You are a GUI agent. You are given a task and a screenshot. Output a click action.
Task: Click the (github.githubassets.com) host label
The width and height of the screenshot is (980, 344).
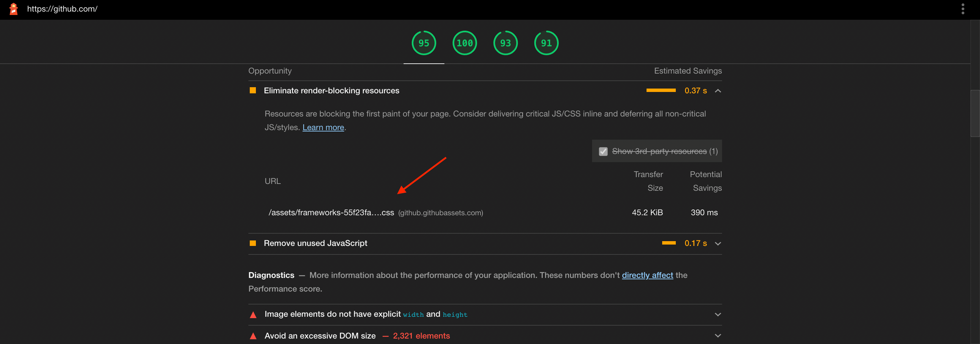click(x=441, y=213)
